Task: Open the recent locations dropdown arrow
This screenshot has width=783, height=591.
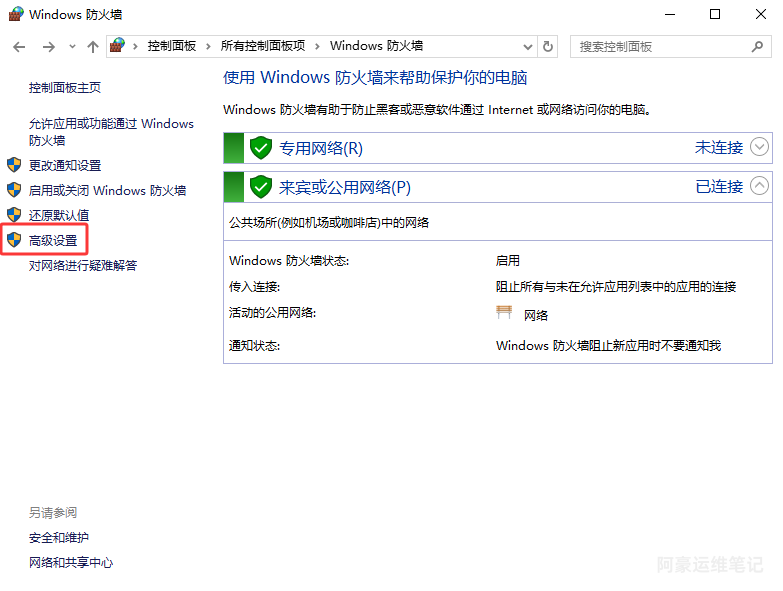Action: (72, 47)
